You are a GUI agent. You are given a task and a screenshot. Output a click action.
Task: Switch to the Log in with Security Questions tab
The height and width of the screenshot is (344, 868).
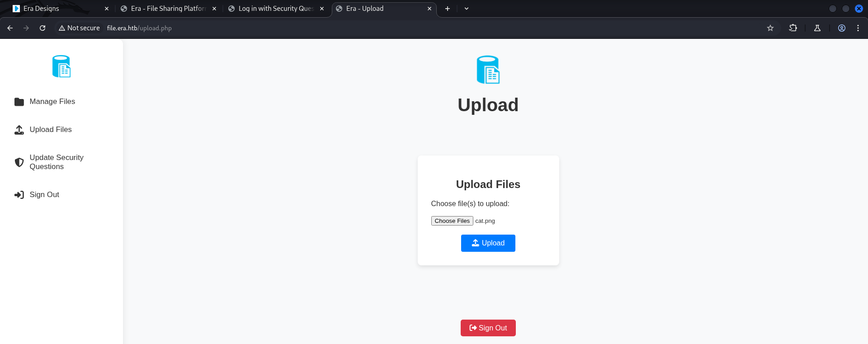pos(275,9)
